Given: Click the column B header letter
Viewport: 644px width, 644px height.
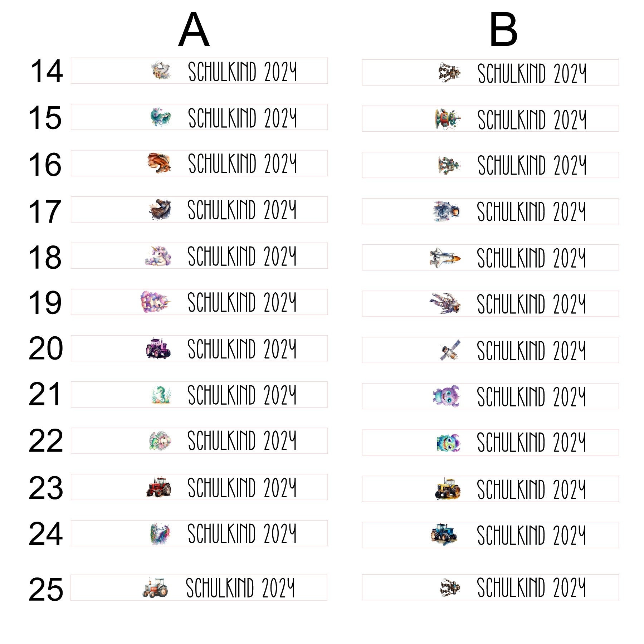Looking at the screenshot, I should (x=503, y=29).
